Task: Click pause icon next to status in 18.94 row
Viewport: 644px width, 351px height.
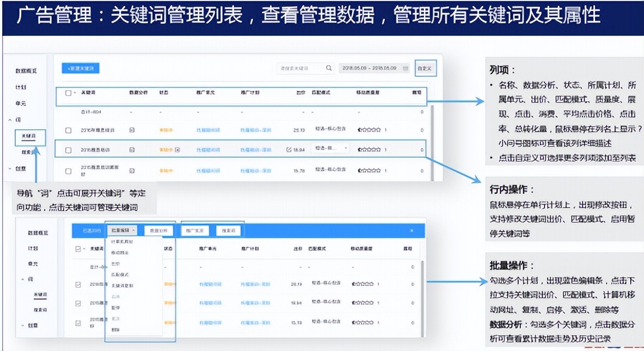Action: click(x=177, y=150)
